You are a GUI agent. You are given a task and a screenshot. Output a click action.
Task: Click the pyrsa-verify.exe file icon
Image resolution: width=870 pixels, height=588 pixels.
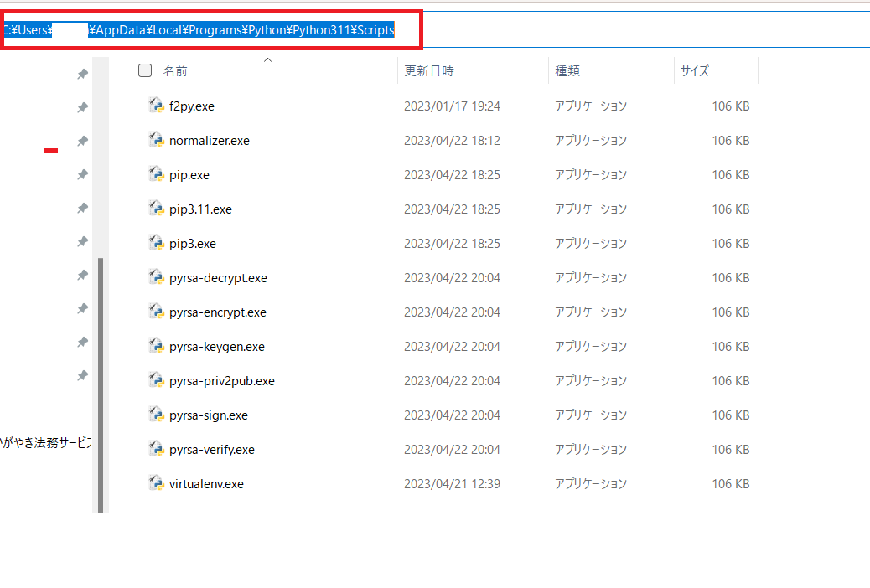(157, 449)
